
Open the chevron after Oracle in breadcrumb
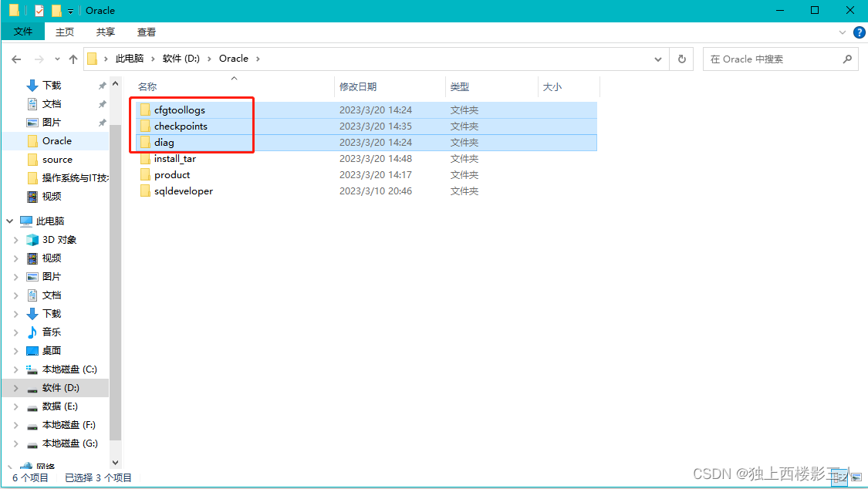tap(258, 59)
